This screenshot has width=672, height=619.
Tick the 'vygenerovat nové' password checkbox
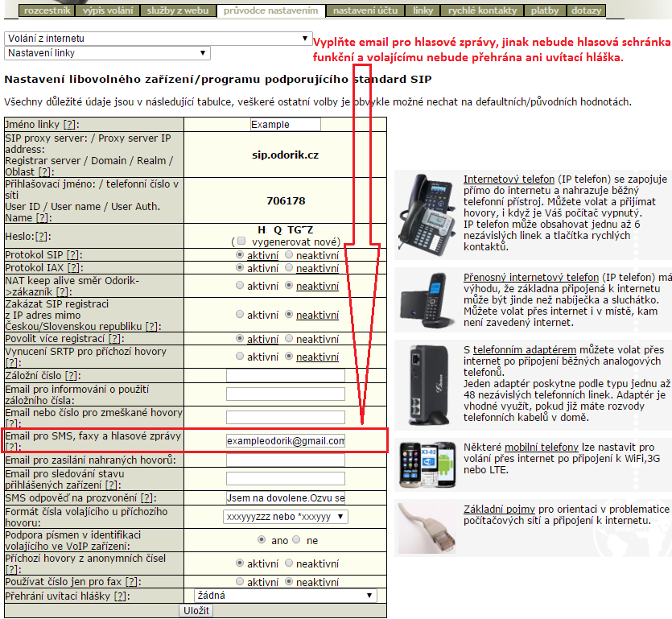[241, 241]
